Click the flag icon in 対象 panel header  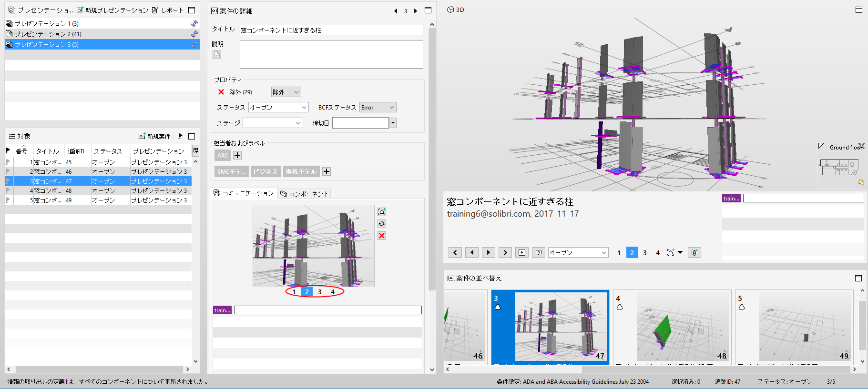click(180, 136)
